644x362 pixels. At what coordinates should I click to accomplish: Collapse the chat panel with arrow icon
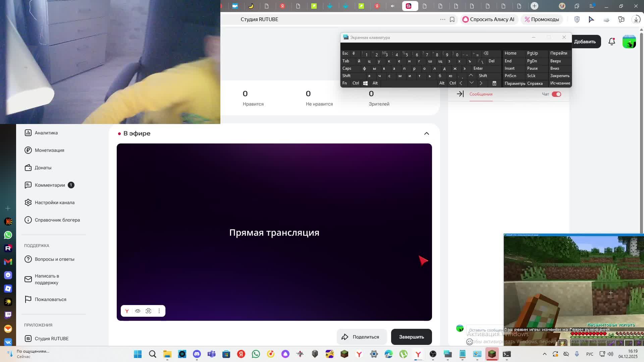[460, 94]
